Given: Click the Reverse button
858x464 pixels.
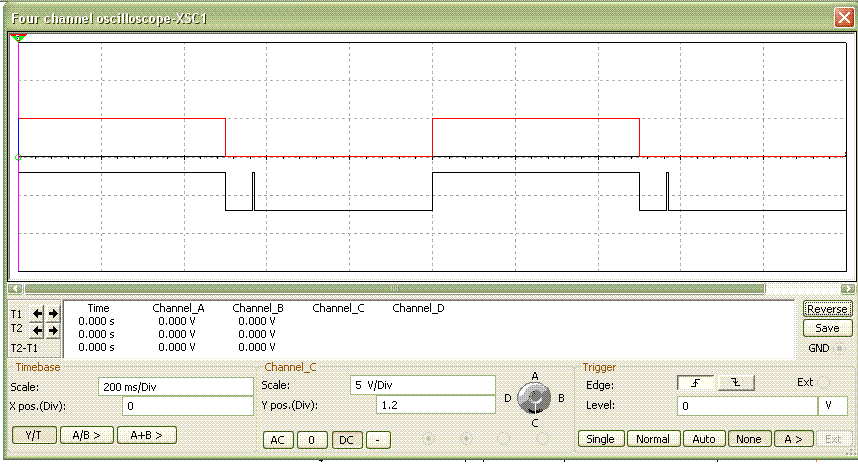Looking at the screenshot, I should [x=827, y=309].
